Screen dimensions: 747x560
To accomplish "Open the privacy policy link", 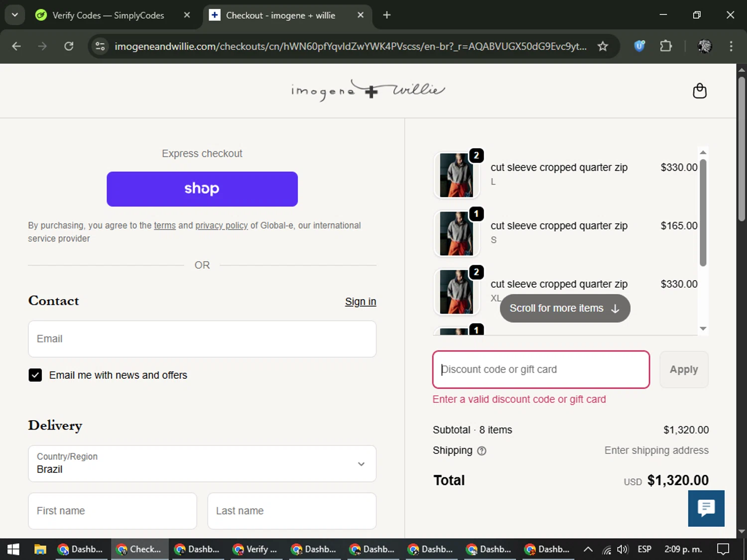I will pos(222,225).
